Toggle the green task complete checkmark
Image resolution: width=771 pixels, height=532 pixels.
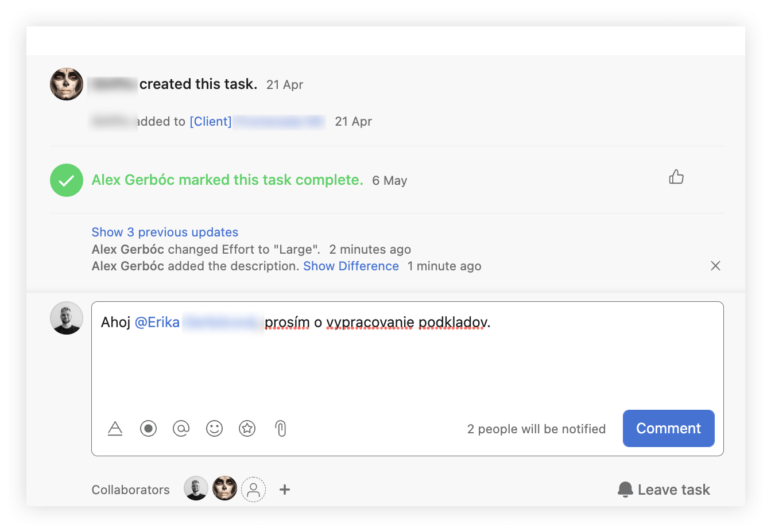(67, 180)
